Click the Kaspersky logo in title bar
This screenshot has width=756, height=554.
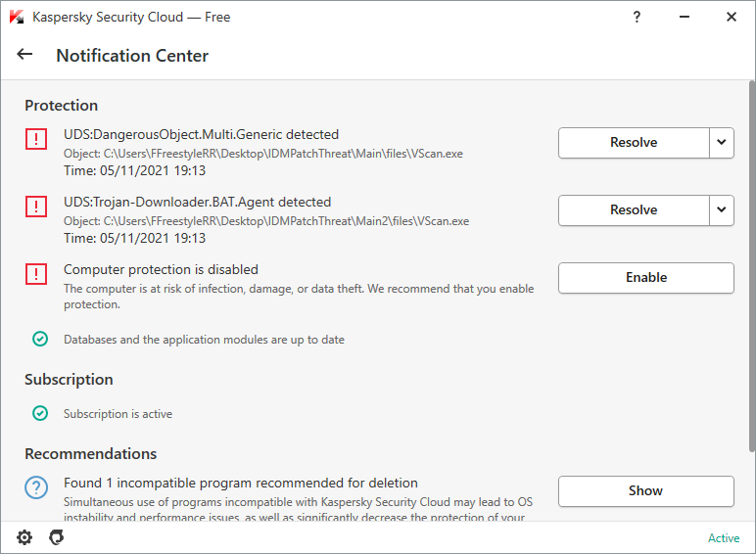17,17
